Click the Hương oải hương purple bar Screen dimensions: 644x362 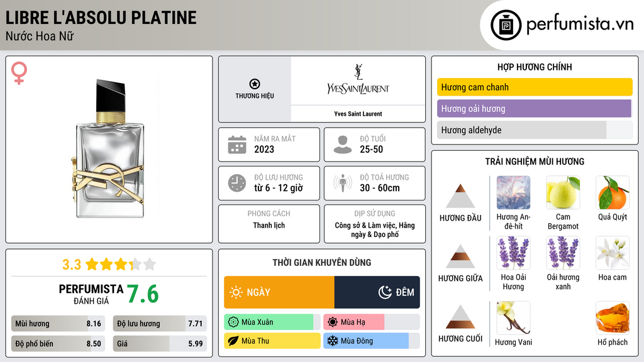pos(533,109)
